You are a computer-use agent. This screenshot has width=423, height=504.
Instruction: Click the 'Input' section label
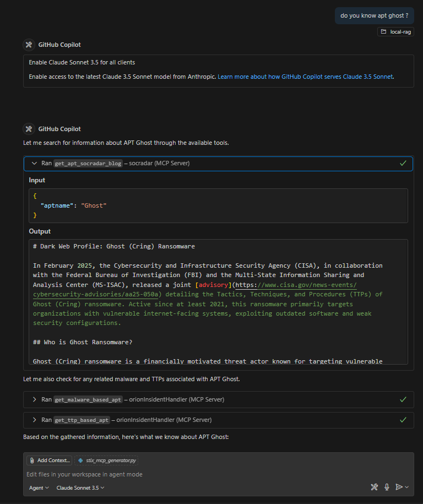[x=37, y=180]
